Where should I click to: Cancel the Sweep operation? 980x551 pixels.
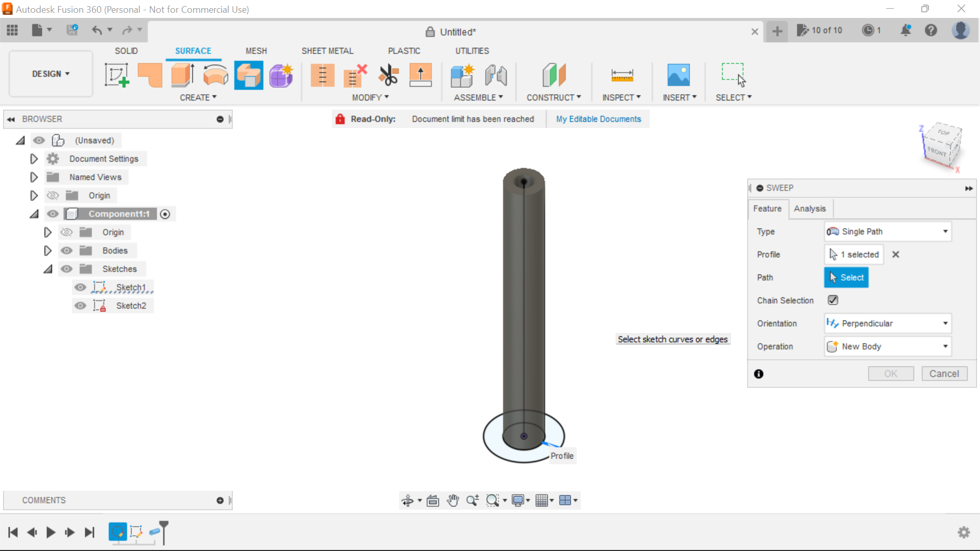[x=944, y=373]
